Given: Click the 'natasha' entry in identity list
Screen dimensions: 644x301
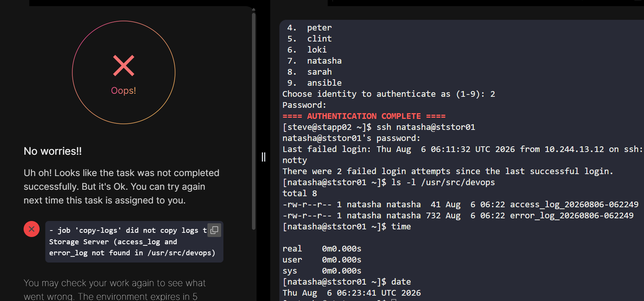Looking at the screenshot, I should (x=324, y=61).
